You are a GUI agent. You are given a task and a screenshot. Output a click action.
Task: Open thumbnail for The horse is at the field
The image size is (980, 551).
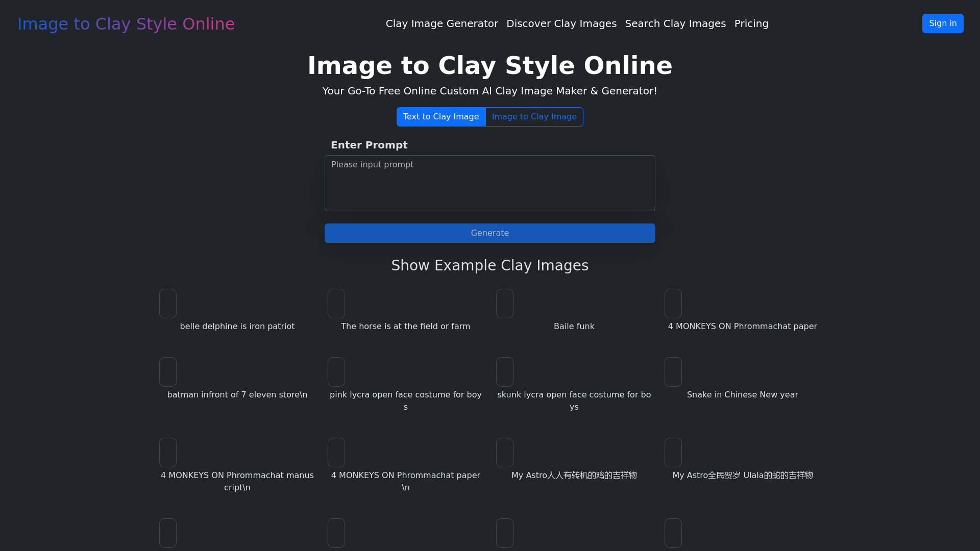click(x=336, y=304)
